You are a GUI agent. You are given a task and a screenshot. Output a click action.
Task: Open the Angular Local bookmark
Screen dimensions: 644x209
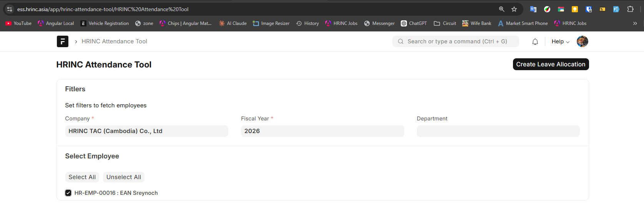coord(56,23)
